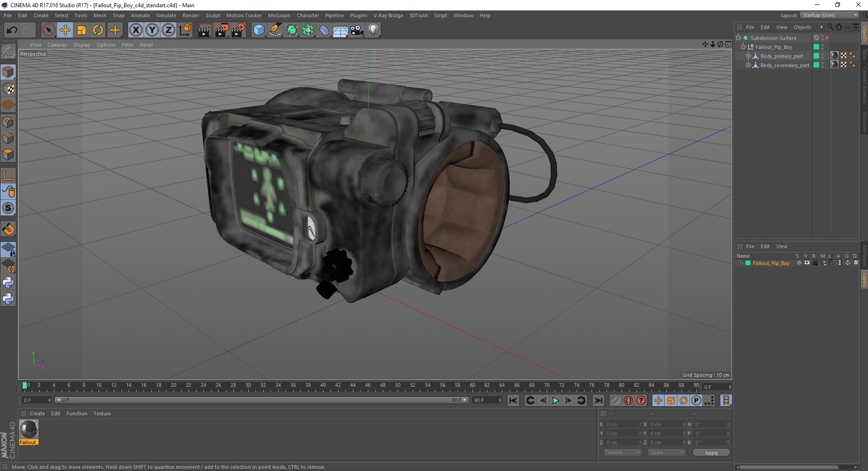Add a Camera object
Screen dimensions: 868x471
pyautogui.click(x=357, y=30)
